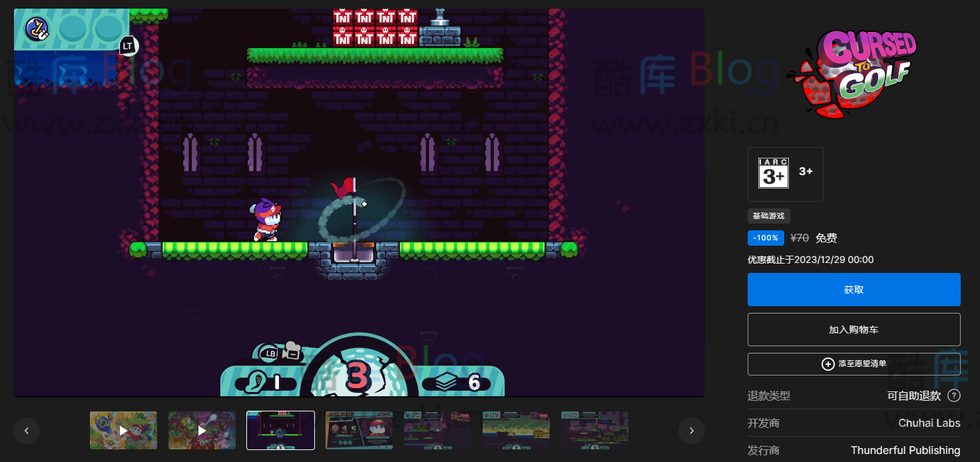Open the Eterni-Tee shop screenshot thumbnail
The height and width of the screenshot is (462, 980).
pos(359,430)
